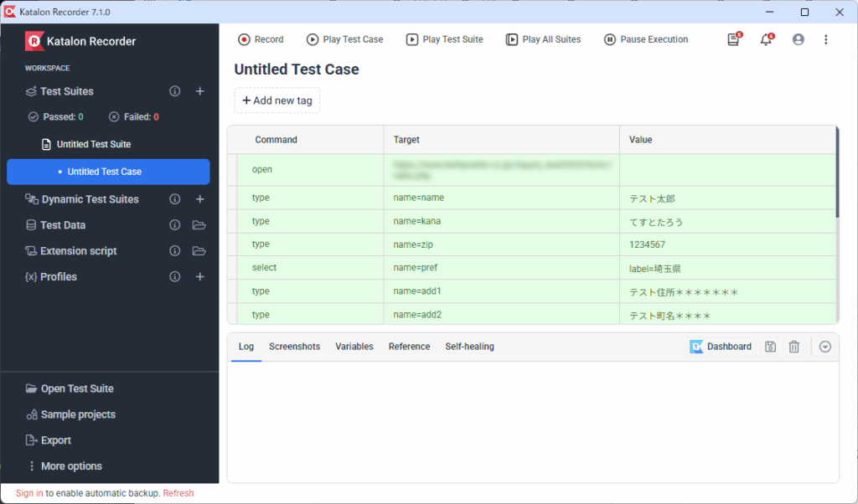858x504 pixels.
Task: Switch to the Screenshots tab
Action: click(x=294, y=347)
